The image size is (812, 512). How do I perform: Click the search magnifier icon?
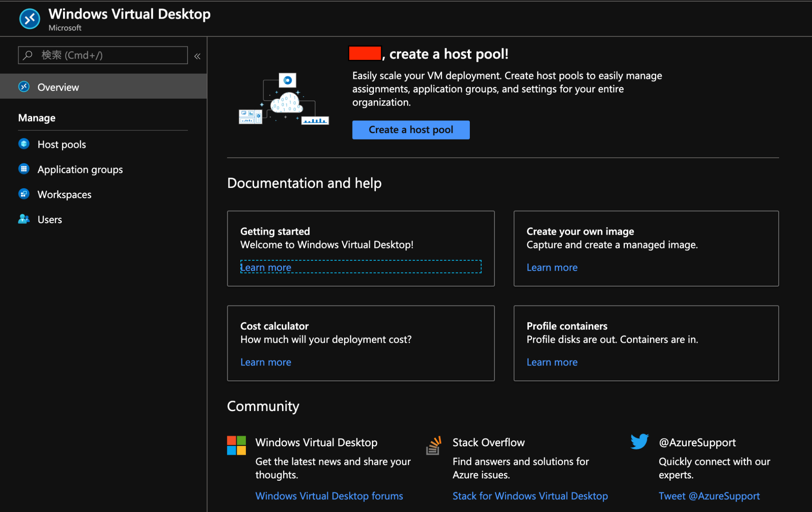[x=28, y=55]
